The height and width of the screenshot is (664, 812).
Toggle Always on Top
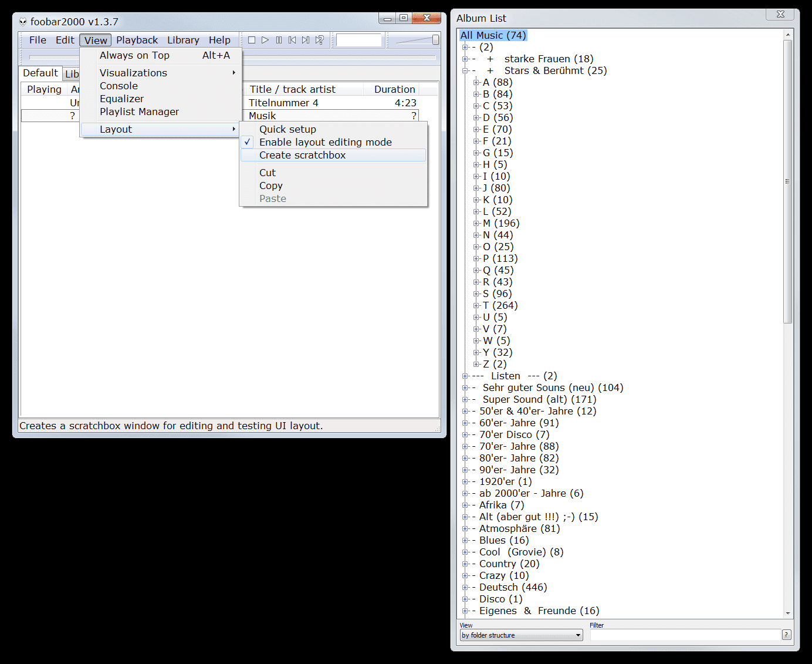click(161, 55)
